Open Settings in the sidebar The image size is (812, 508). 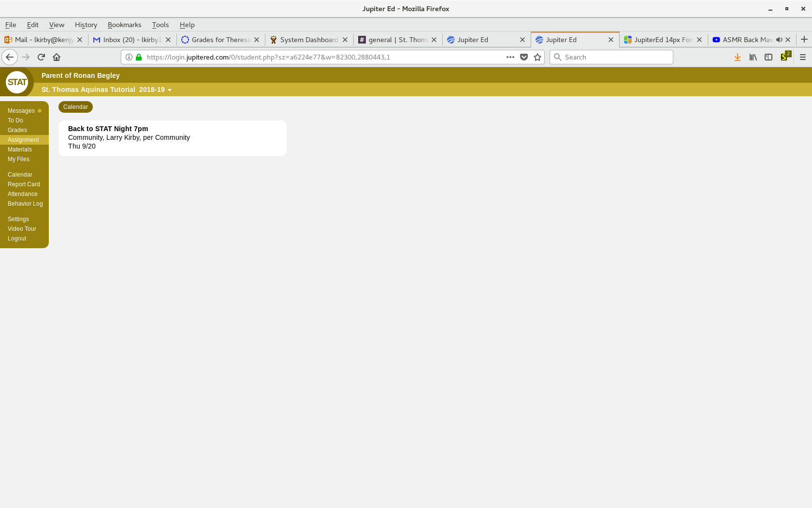click(x=18, y=219)
